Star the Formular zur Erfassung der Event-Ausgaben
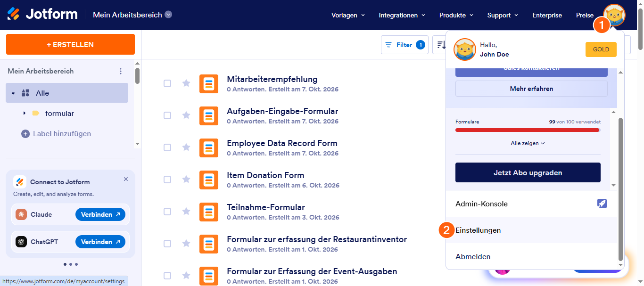Image resolution: width=644 pixels, height=286 pixels. (186, 276)
